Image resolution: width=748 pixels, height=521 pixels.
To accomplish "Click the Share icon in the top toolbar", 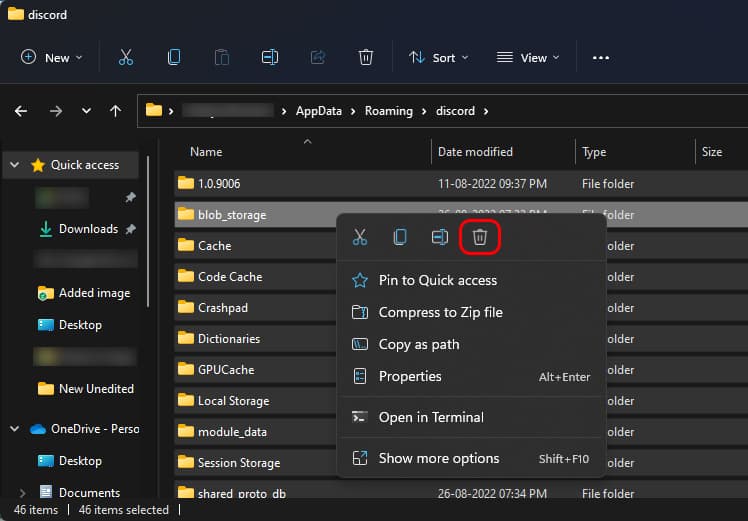I will [318, 58].
